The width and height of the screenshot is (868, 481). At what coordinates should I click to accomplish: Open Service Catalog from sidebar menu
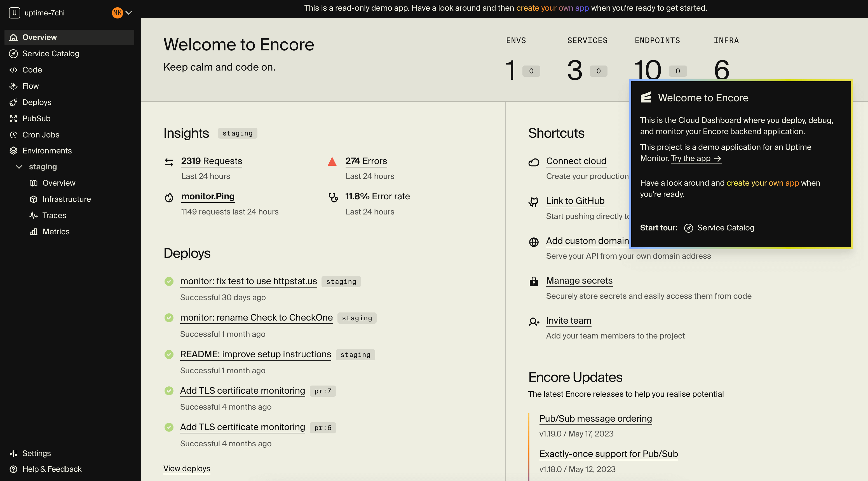tap(69, 53)
